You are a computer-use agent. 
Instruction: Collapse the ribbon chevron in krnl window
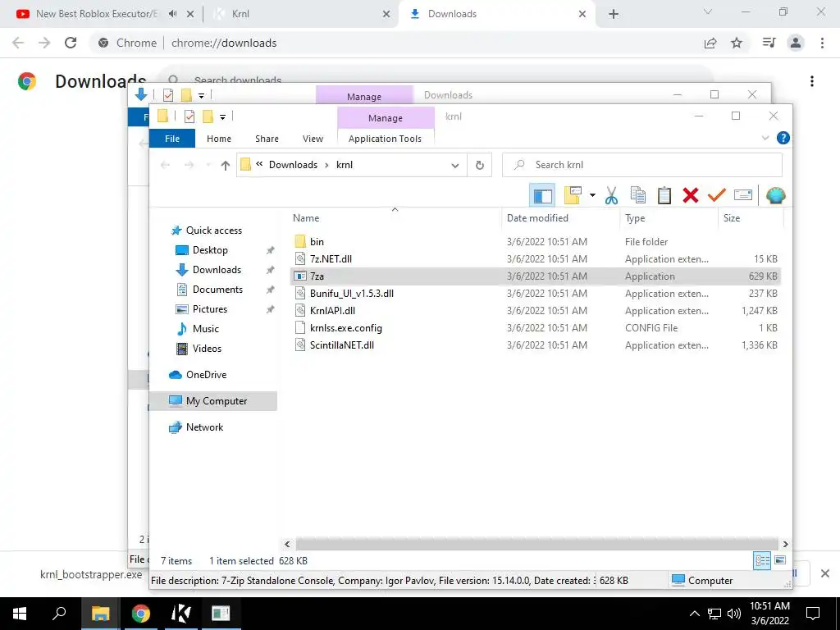[765, 138]
